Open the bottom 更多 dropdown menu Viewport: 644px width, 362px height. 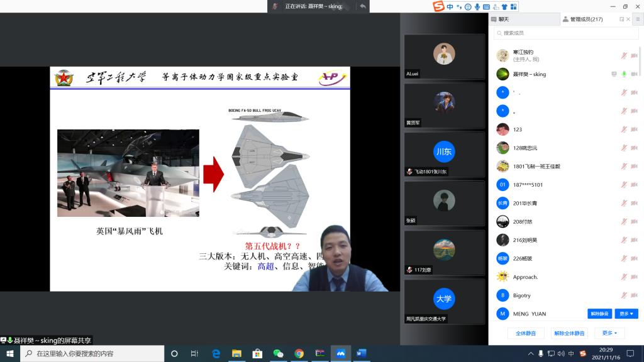tap(609, 333)
